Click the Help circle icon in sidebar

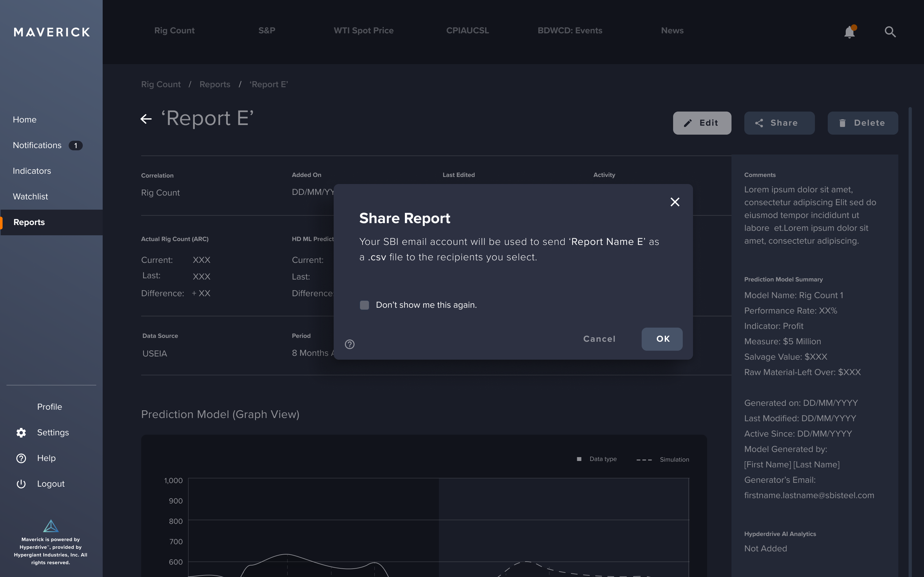tap(21, 458)
